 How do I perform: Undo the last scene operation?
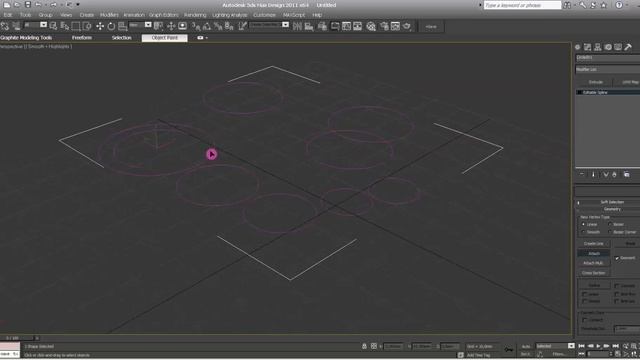pyautogui.click(x=38, y=5)
